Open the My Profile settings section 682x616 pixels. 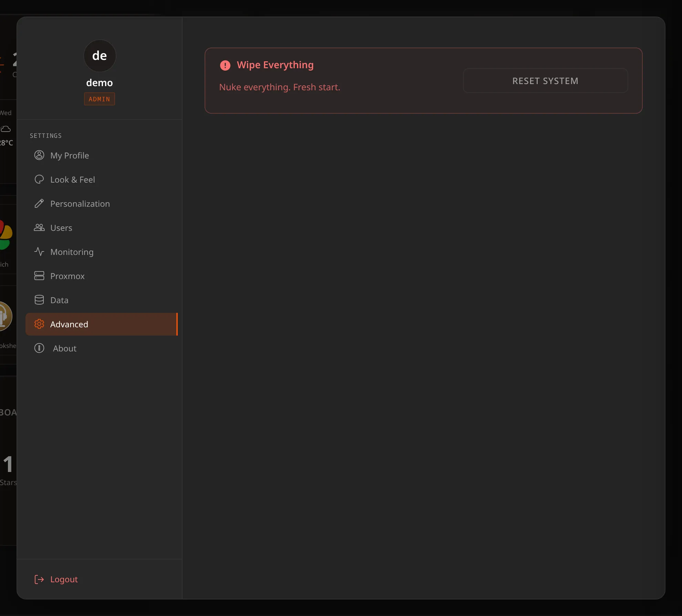coord(102,155)
